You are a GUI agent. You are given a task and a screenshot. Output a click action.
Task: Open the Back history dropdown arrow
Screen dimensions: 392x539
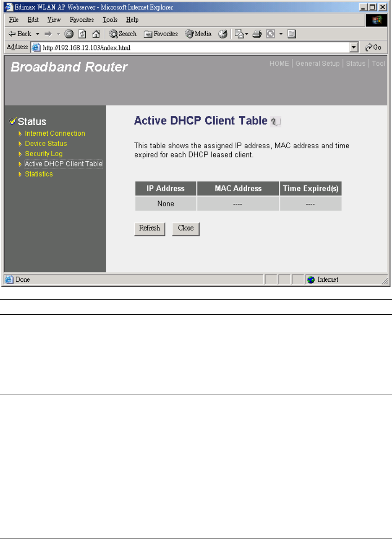tap(38, 34)
